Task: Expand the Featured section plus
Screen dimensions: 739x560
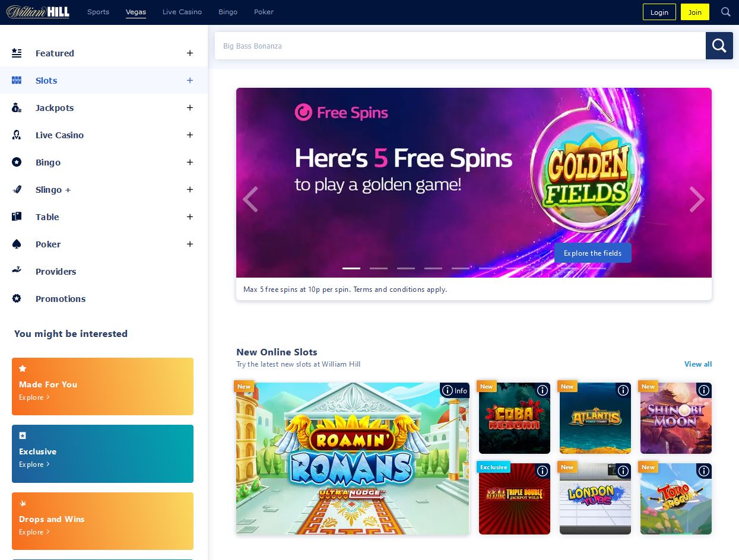Action: pos(190,53)
